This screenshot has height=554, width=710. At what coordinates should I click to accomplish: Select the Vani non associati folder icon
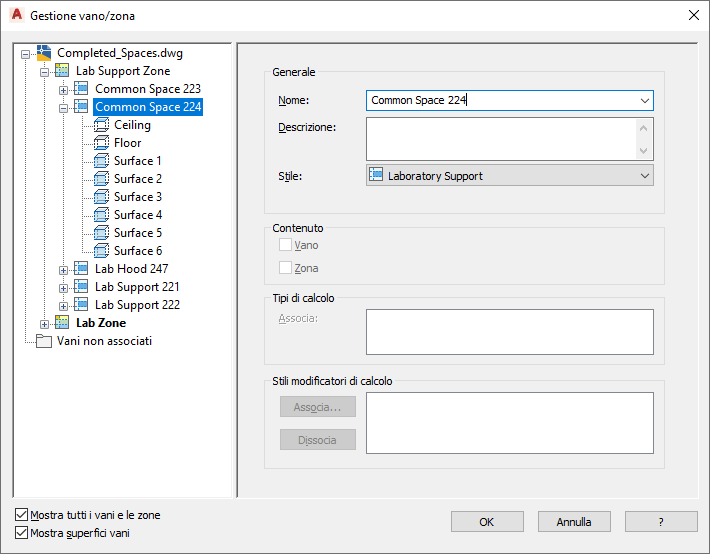pos(44,341)
